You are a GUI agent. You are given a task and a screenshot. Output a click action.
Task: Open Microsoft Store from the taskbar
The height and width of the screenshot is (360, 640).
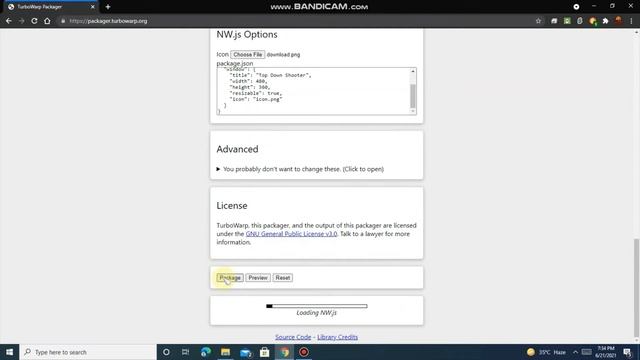click(x=264, y=352)
